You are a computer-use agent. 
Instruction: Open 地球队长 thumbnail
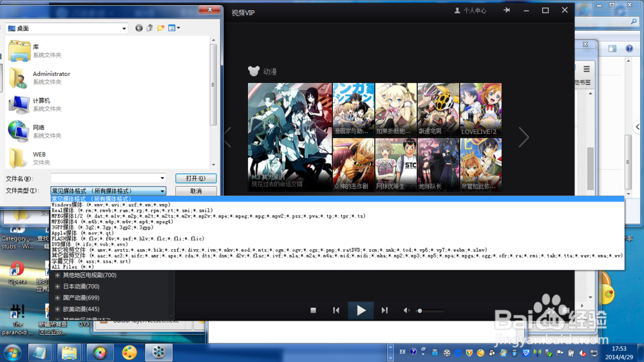click(438, 165)
